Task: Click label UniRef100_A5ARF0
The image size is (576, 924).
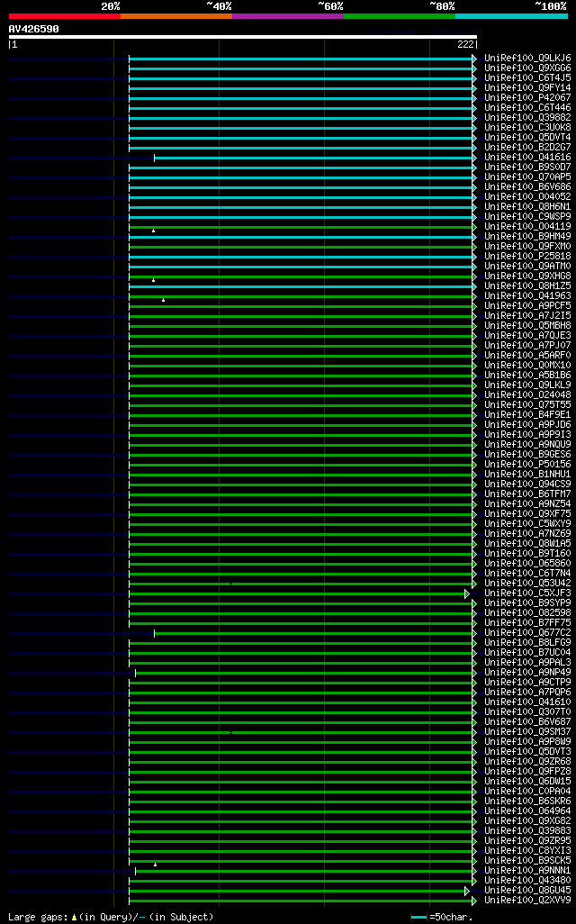Action: coord(527,356)
